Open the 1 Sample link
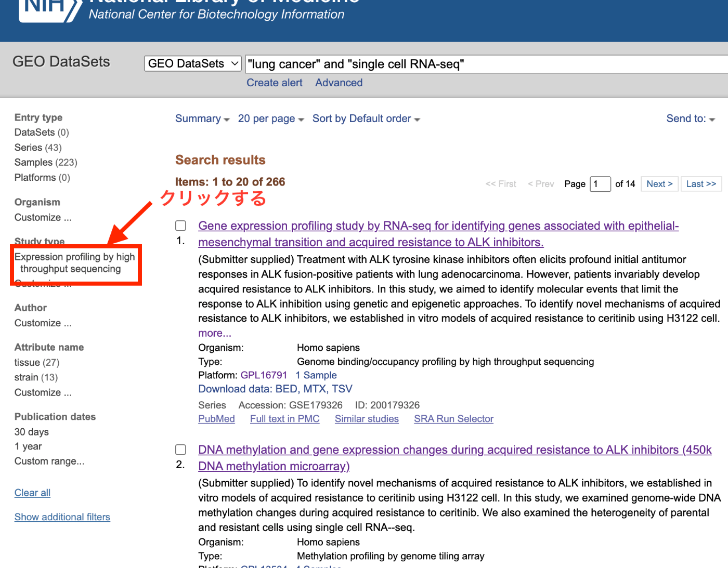 (x=316, y=375)
